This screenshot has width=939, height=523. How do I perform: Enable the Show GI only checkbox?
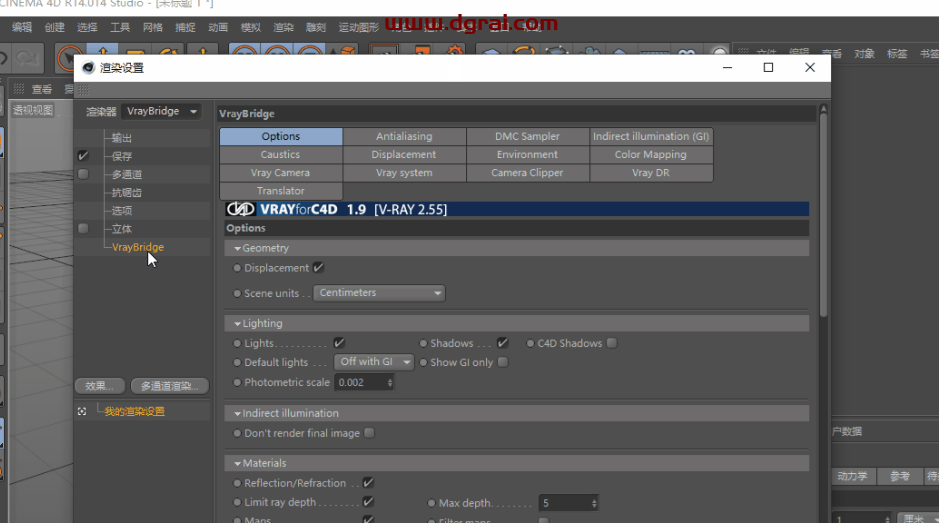click(x=503, y=362)
